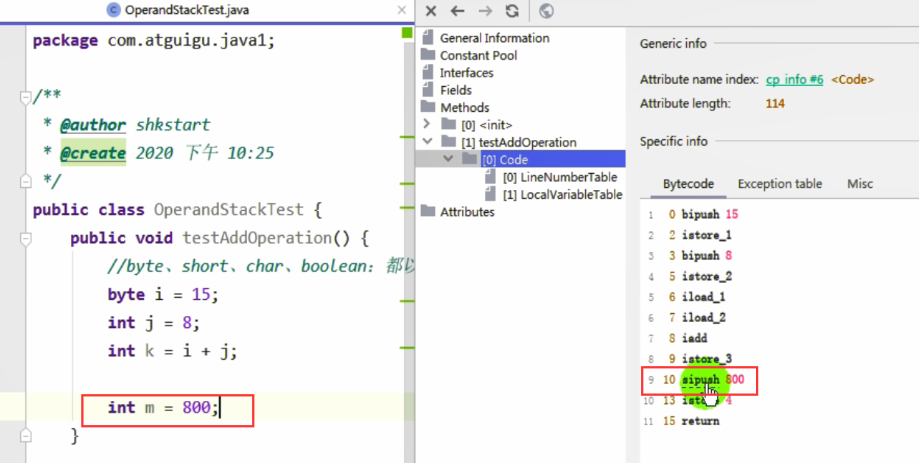The height and width of the screenshot is (463, 919).
Task: Select General Information in the tree
Action: 495,38
